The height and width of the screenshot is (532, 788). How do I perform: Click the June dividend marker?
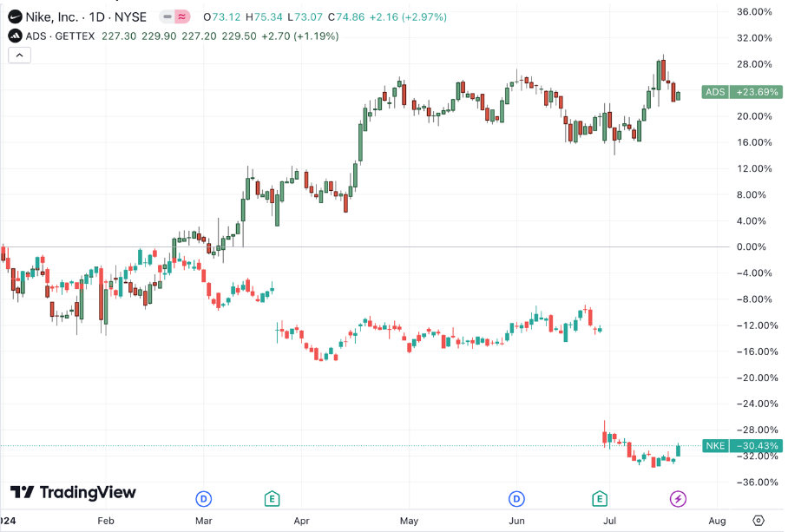(x=517, y=498)
